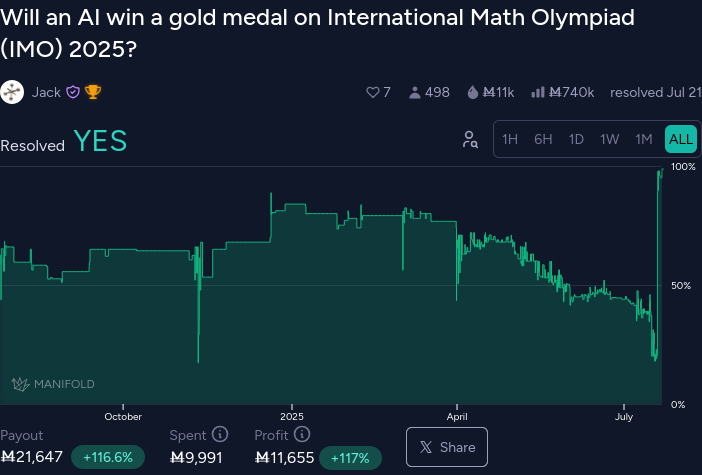Open the user position search icon

pyautogui.click(x=470, y=140)
